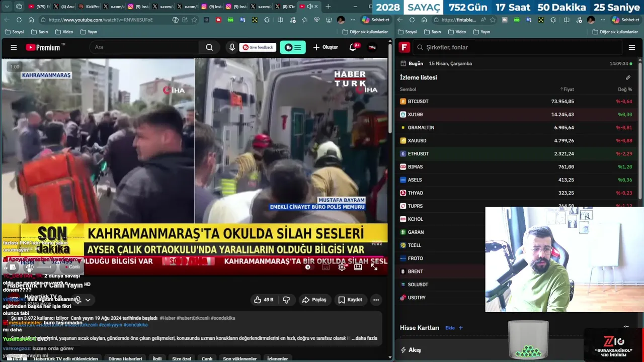Click Sohbet et in left browser
This screenshot has width=644, height=362.
click(375, 20)
